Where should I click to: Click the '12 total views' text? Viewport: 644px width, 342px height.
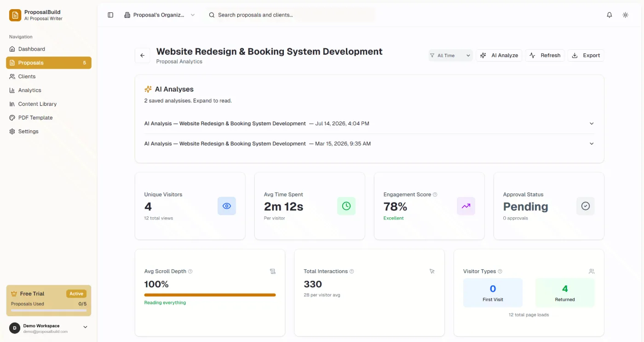159,218
